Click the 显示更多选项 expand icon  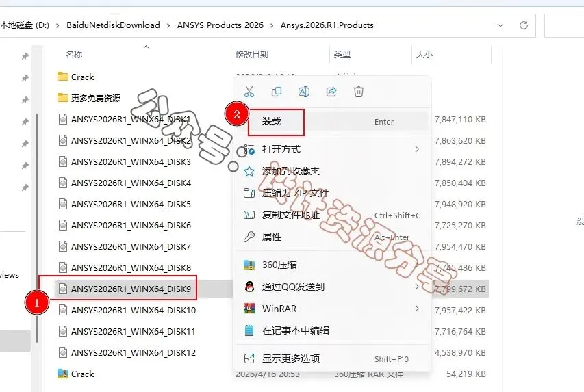pyautogui.click(x=249, y=358)
